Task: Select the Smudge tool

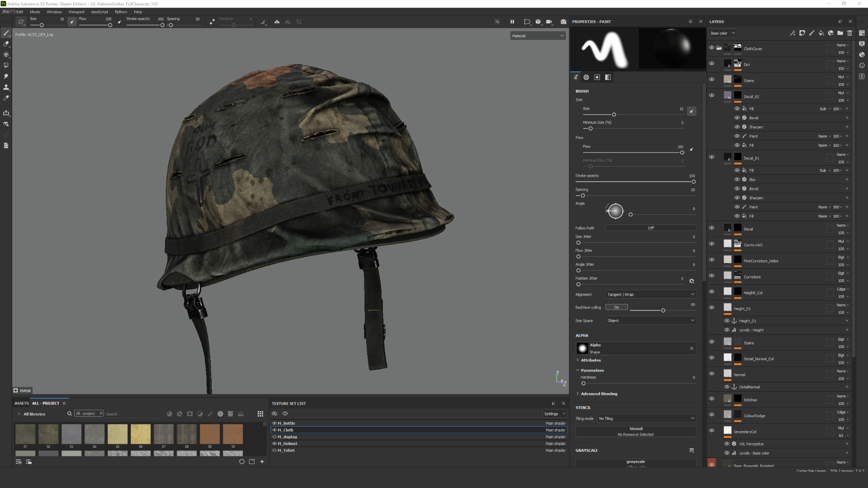Action: point(6,76)
